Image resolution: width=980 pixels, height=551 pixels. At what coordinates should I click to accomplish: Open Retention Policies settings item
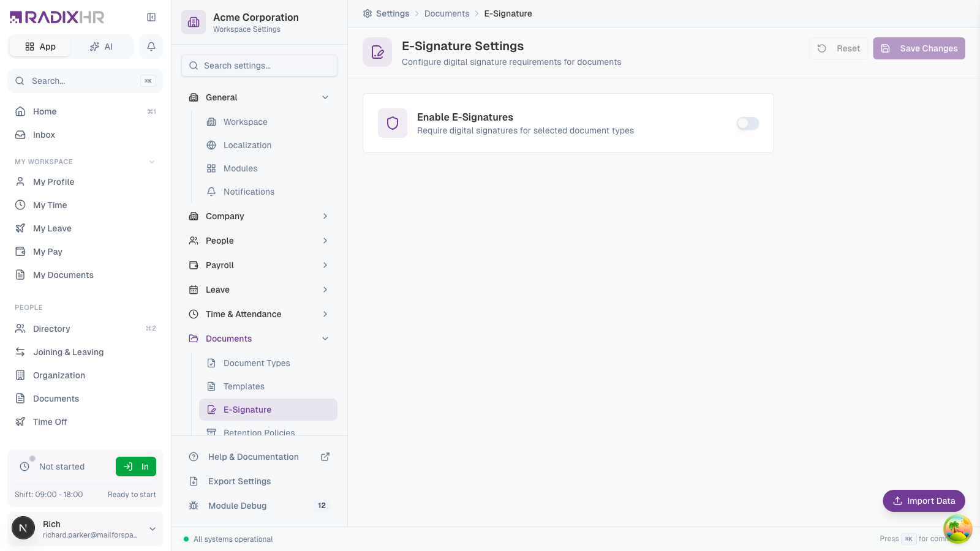pyautogui.click(x=268, y=431)
